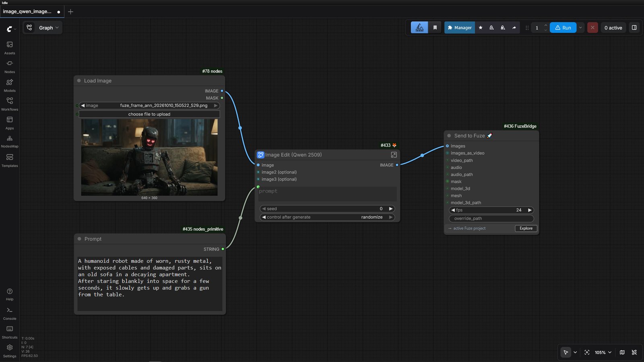Click fit view icon in bottom toolbar
The height and width of the screenshot is (362, 644).
(587, 352)
